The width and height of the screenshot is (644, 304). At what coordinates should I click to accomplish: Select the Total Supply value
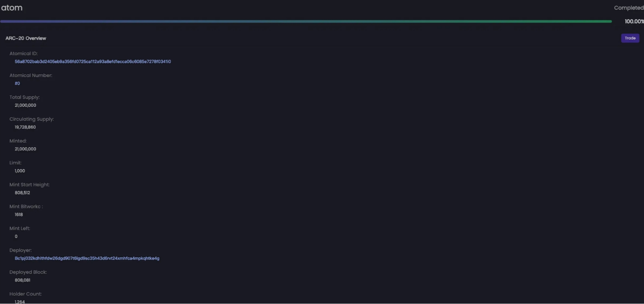pos(26,105)
